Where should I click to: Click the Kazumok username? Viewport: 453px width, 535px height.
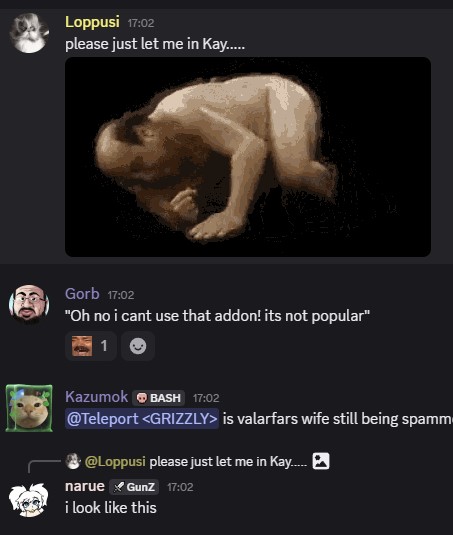pos(97,397)
